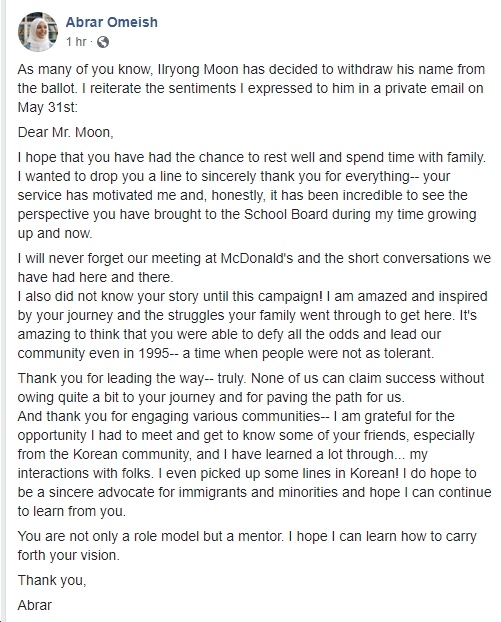Click the 'Ilryong Moon' name in the first sentence
This screenshot has height=622, width=501.
click(x=198, y=69)
